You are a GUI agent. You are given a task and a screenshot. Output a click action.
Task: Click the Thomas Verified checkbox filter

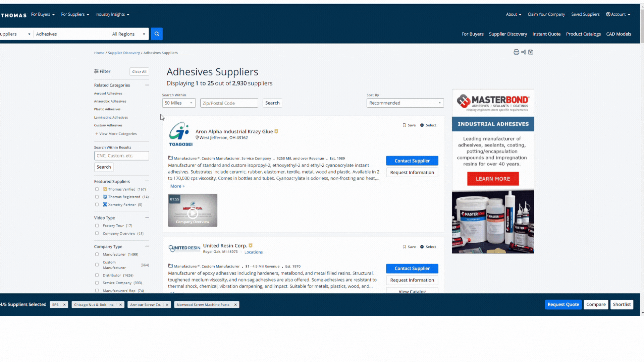click(97, 189)
